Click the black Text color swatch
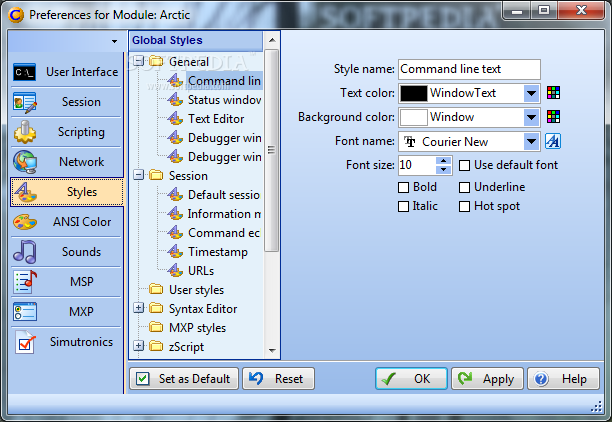612x422 pixels. [414, 94]
